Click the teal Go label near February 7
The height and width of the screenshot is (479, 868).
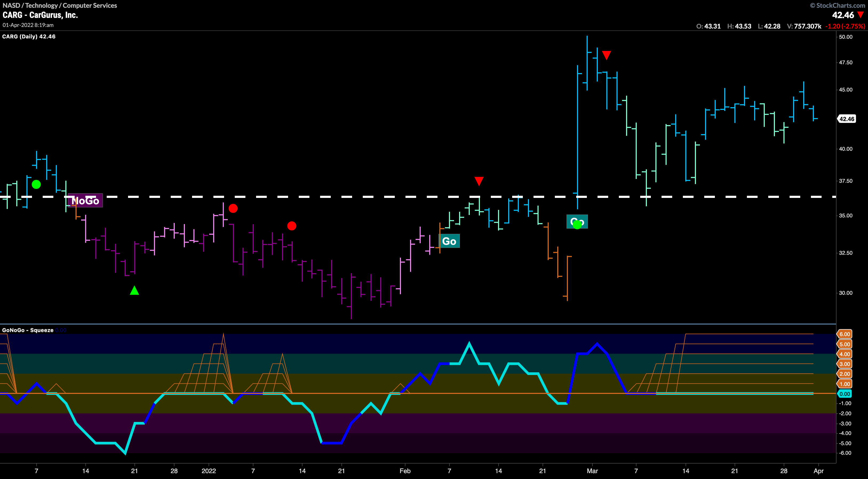(449, 241)
